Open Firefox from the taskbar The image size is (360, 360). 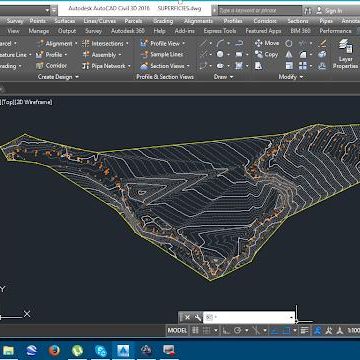tap(54, 350)
